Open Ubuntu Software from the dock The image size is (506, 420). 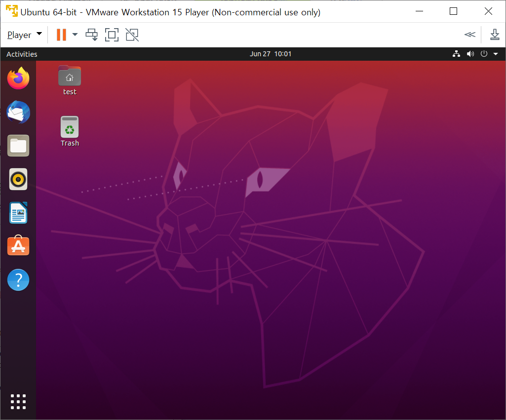18,246
